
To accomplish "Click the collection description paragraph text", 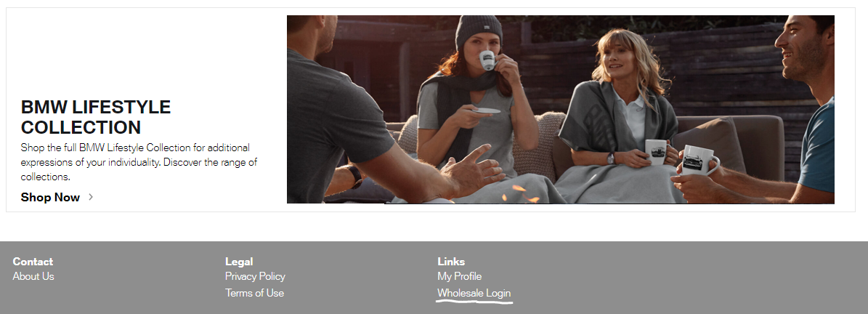I will click(x=139, y=162).
